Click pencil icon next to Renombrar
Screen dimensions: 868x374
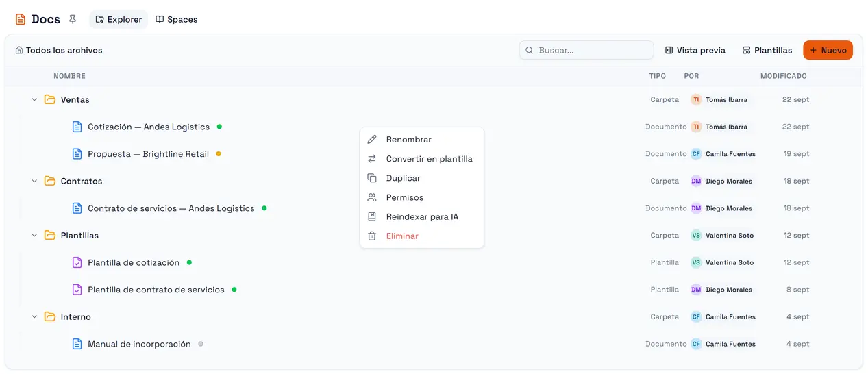click(x=372, y=140)
